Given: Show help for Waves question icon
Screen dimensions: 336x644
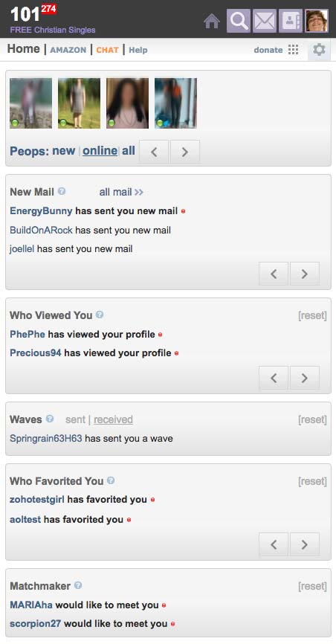Looking at the screenshot, I should [50, 419].
